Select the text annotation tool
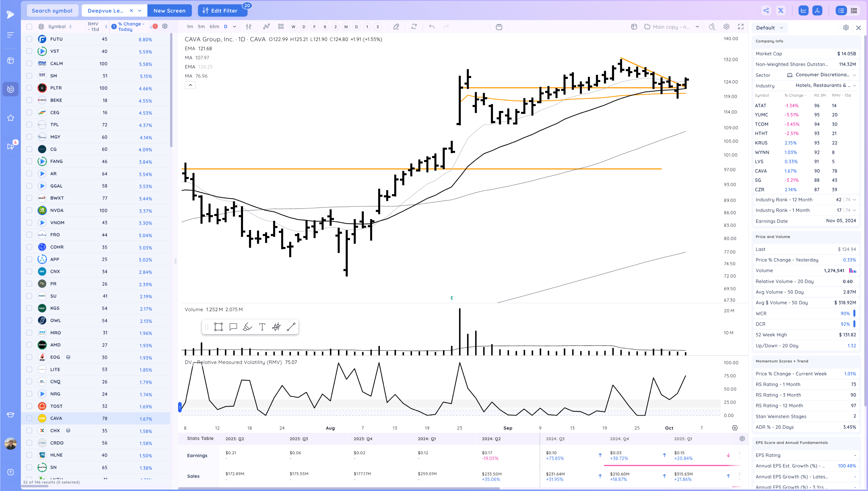This screenshot has height=491, width=868. click(262, 327)
